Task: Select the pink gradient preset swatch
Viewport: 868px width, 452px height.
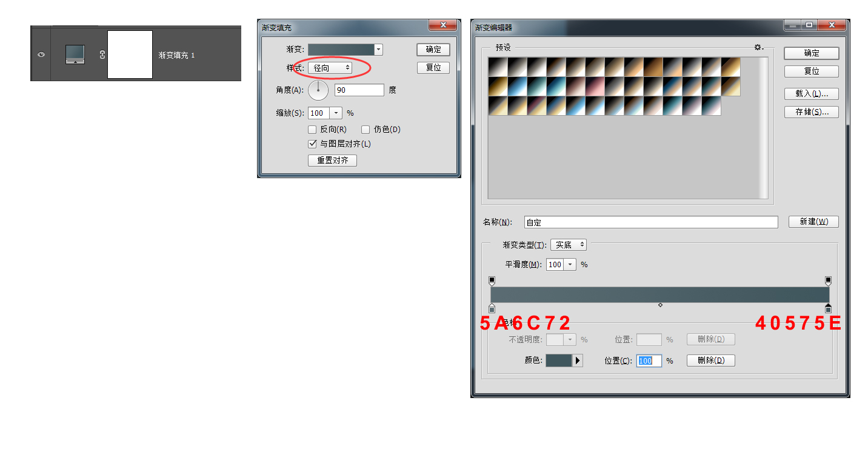Action: click(595, 86)
